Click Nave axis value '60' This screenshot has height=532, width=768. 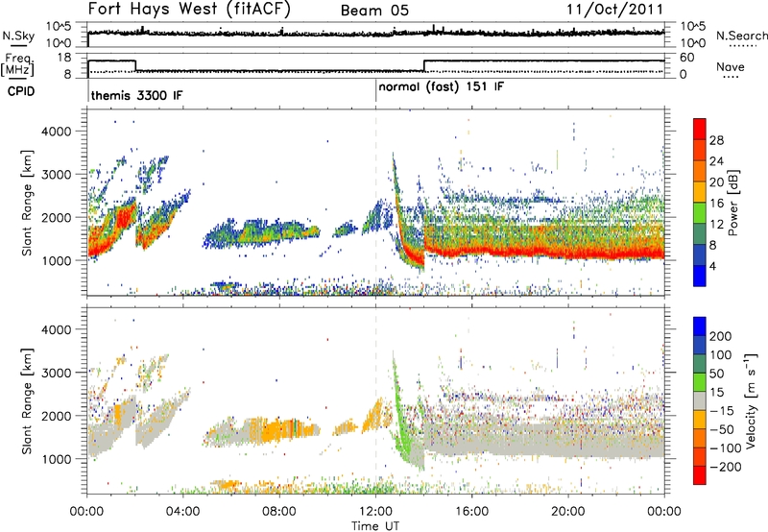[x=687, y=58]
